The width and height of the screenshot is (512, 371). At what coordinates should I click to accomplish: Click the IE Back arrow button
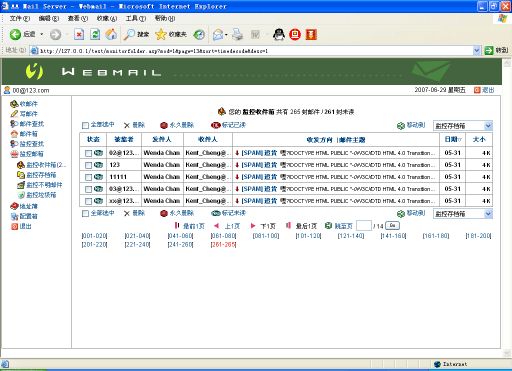pyautogui.click(x=15, y=34)
